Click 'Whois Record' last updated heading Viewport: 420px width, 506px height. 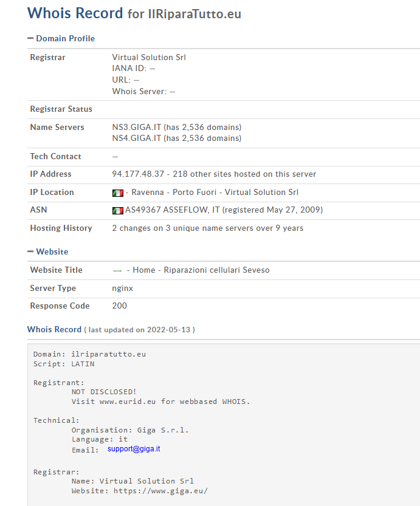[x=111, y=329]
